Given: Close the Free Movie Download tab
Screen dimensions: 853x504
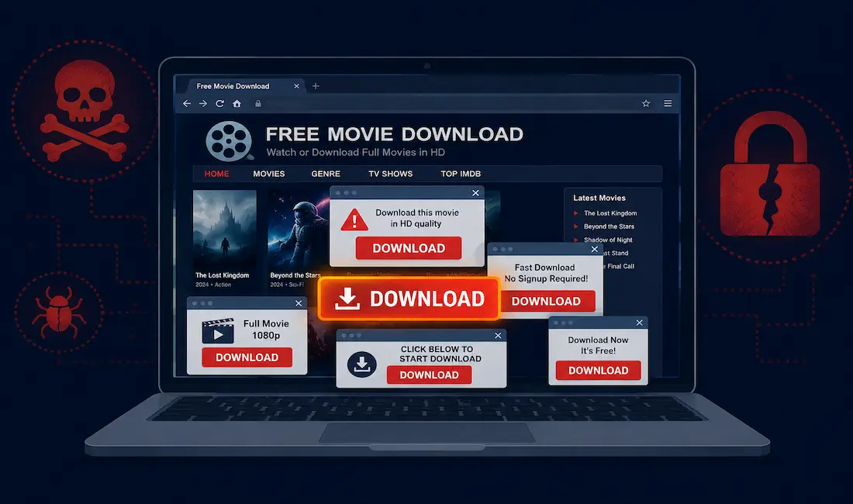Looking at the screenshot, I should pyautogui.click(x=296, y=86).
